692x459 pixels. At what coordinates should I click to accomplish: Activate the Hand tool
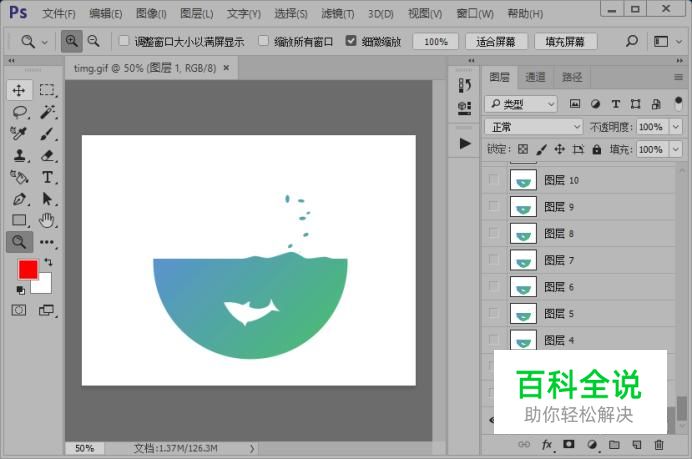[47, 220]
